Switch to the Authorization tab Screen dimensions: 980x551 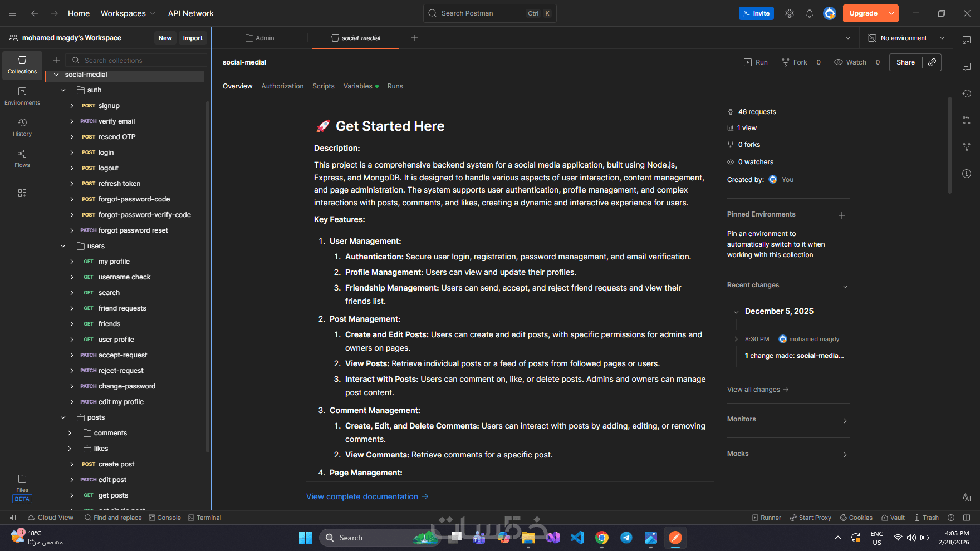[x=282, y=86]
